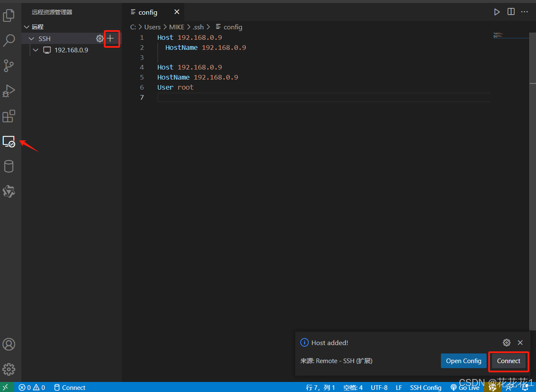Image resolution: width=536 pixels, height=392 pixels.
Task: Add new SSH host with plus icon
Action: (x=110, y=39)
